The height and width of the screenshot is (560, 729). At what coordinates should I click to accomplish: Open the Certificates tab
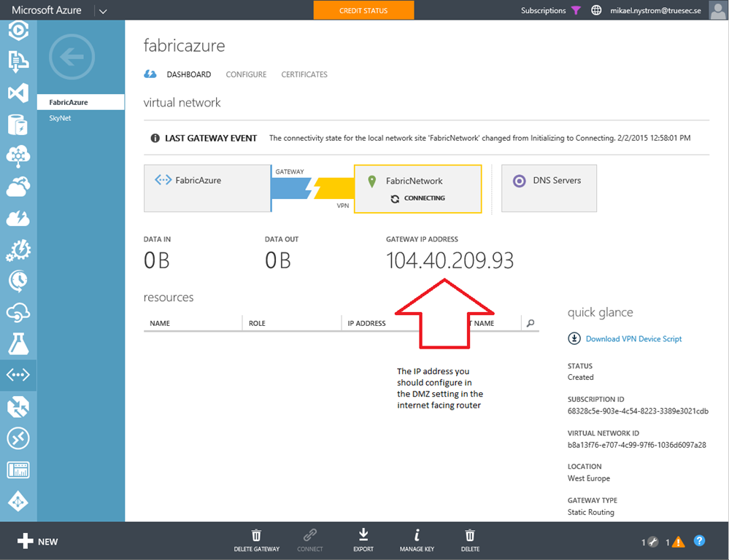pyautogui.click(x=304, y=74)
